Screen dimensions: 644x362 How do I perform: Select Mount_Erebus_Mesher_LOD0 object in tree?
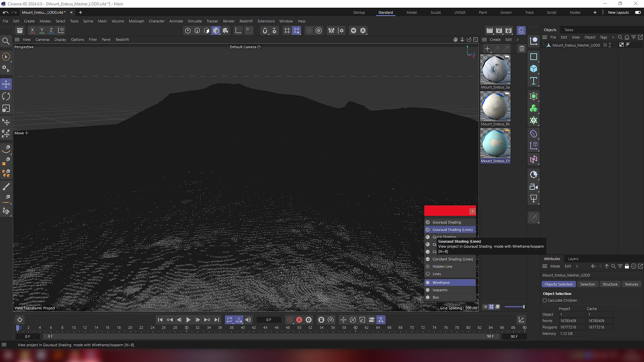coord(576,45)
